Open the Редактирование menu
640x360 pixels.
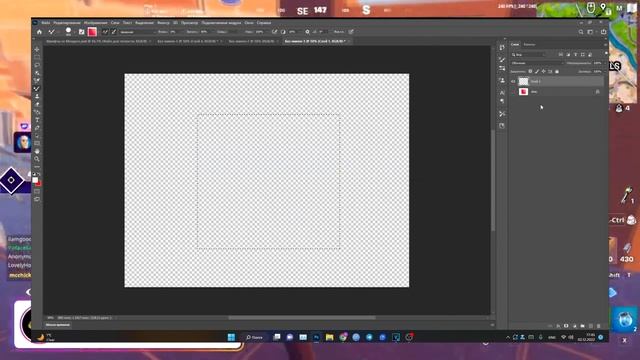click(x=67, y=23)
